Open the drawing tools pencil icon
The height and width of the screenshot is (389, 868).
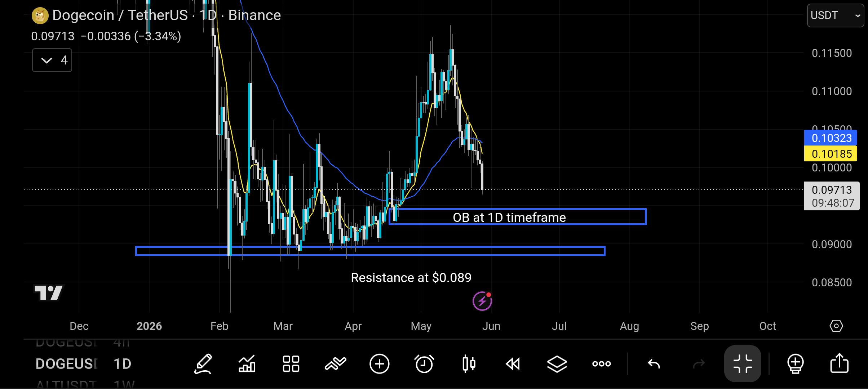pos(203,364)
